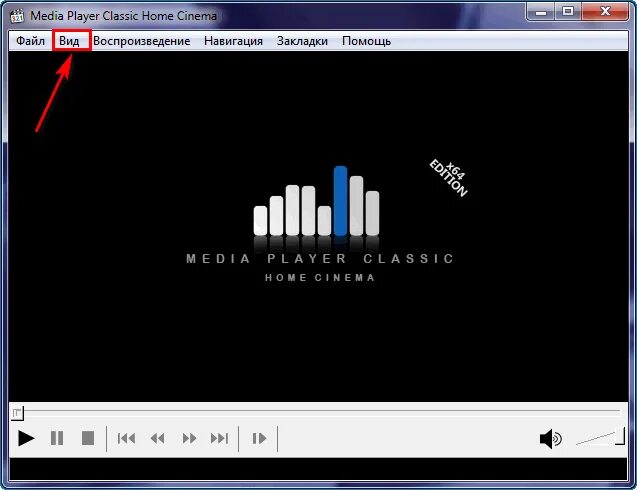Click the seek bar thumb
This screenshot has width=637, height=490.
pos(17,413)
